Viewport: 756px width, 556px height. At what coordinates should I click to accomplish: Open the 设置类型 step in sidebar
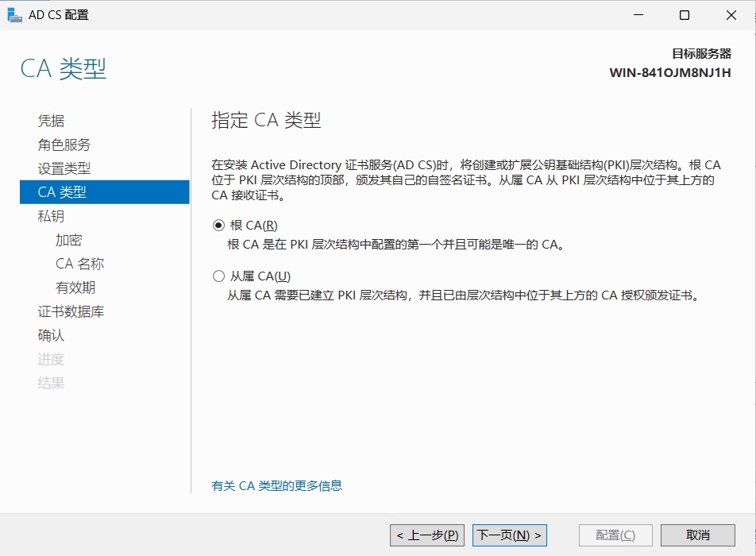pos(64,168)
